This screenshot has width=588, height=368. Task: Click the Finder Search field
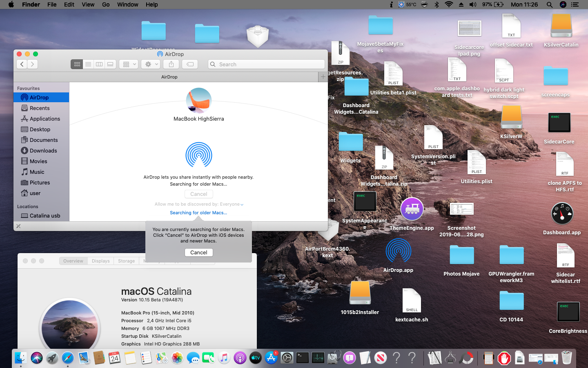pos(266,64)
